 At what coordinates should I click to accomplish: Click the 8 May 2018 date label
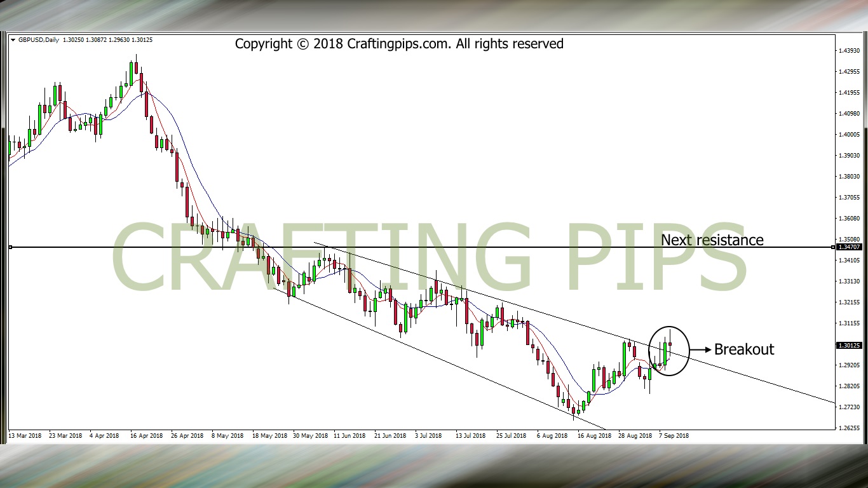click(x=227, y=436)
